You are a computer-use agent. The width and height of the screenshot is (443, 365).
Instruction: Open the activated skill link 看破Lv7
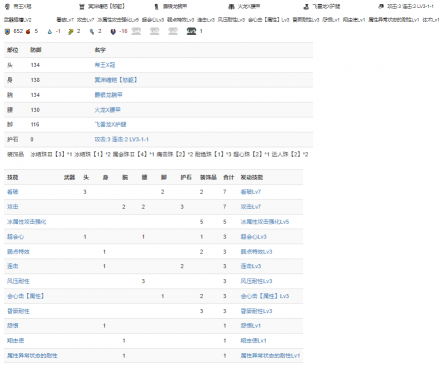(x=251, y=192)
